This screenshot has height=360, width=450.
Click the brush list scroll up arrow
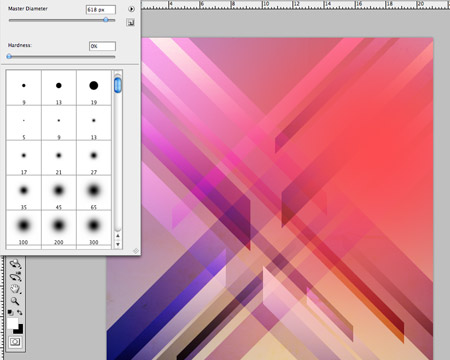coord(118,236)
